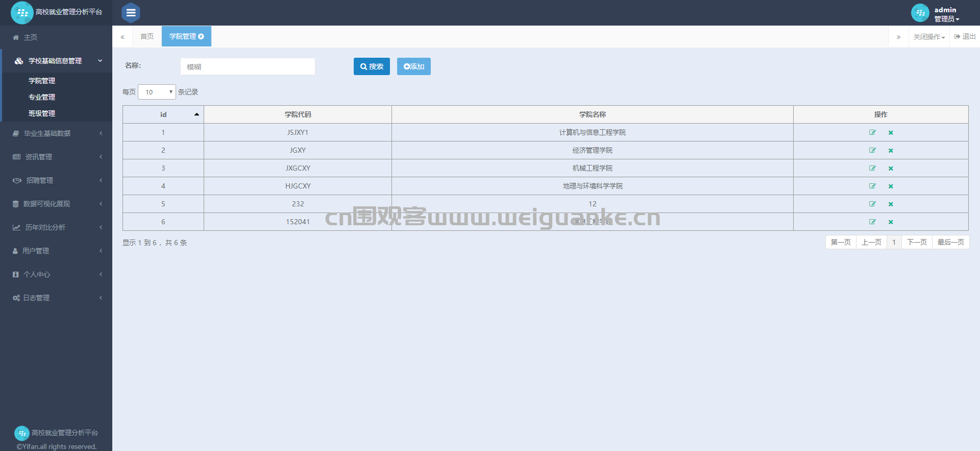The height and width of the screenshot is (451, 980).
Task: Delete the row with code JSJXY1
Action: [x=891, y=133]
